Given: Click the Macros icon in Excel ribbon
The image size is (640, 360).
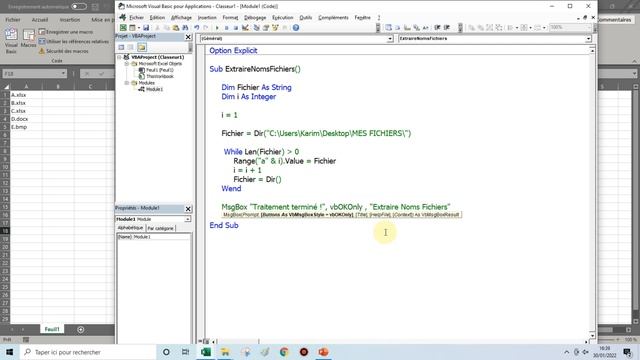Looking at the screenshot, I should tap(29, 39).
